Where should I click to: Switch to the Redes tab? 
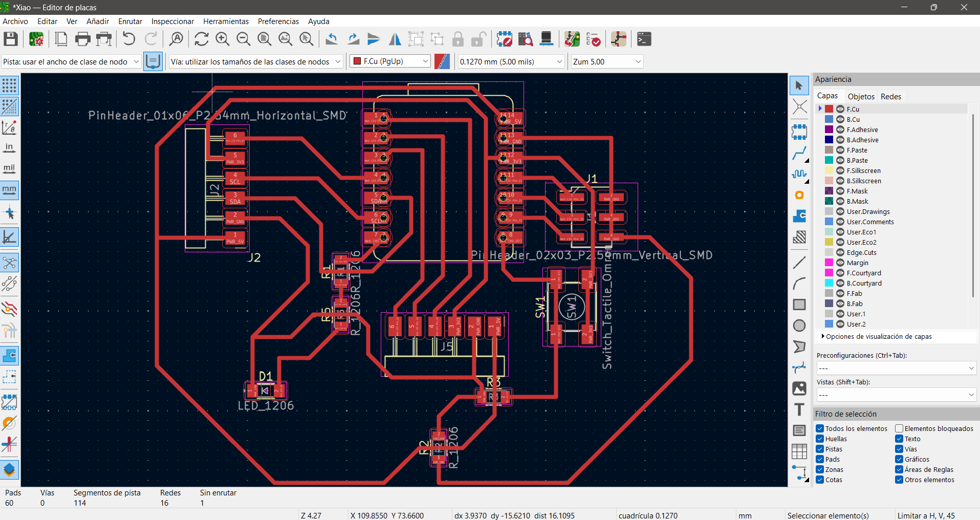coord(890,96)
